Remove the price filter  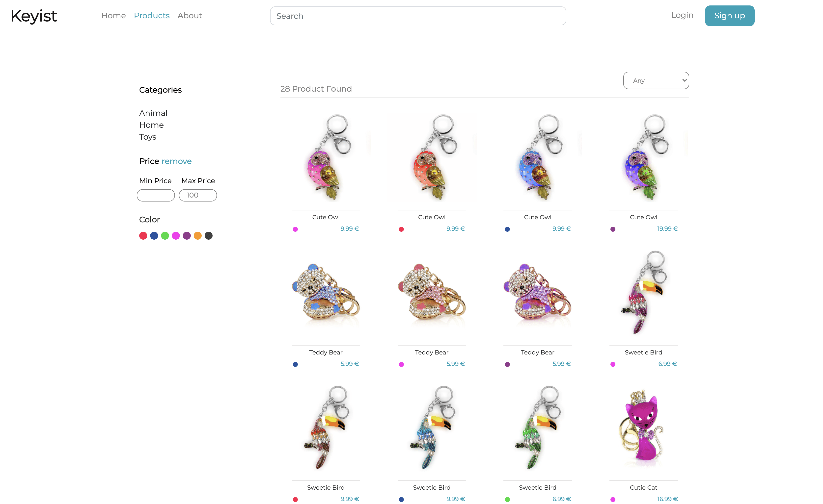click(x=177, y=161)
